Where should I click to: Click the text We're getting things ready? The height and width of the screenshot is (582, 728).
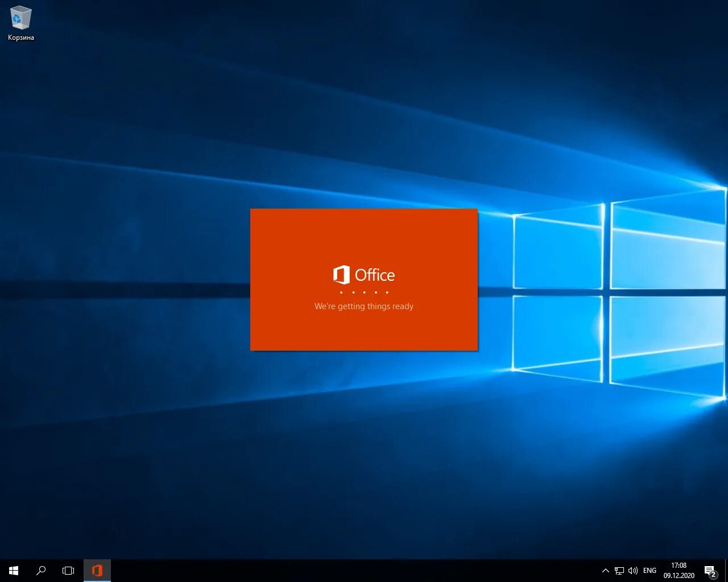click(363, 306)
